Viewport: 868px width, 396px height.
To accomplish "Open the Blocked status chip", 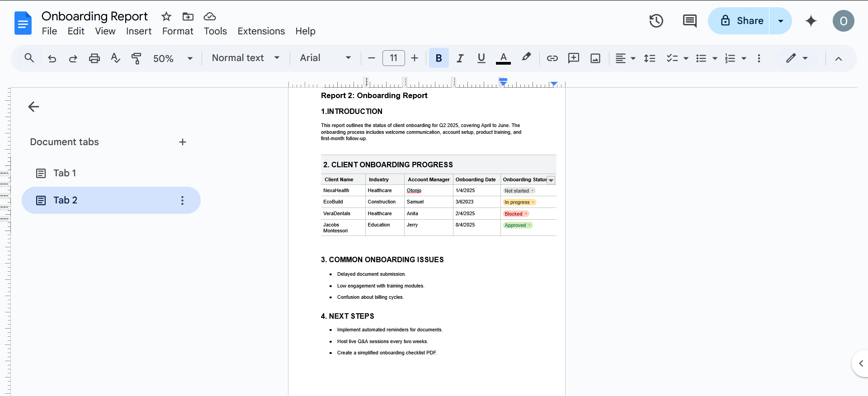I will [x=516, y=214].
